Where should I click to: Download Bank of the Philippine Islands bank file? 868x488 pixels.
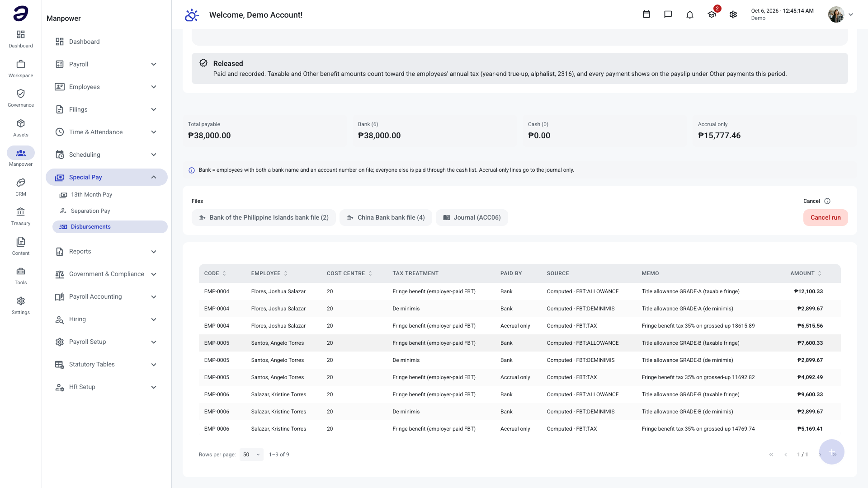click(x=264, y=217)
